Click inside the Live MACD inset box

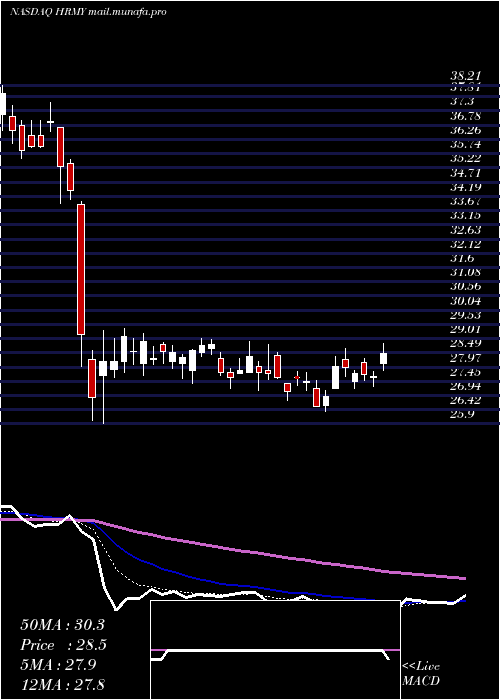point(275,650)
